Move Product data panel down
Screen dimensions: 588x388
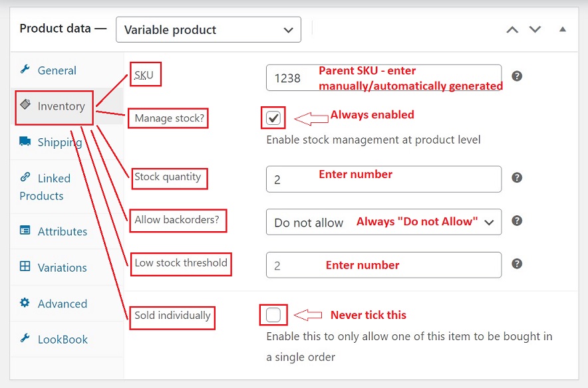[x=535, y=30]
